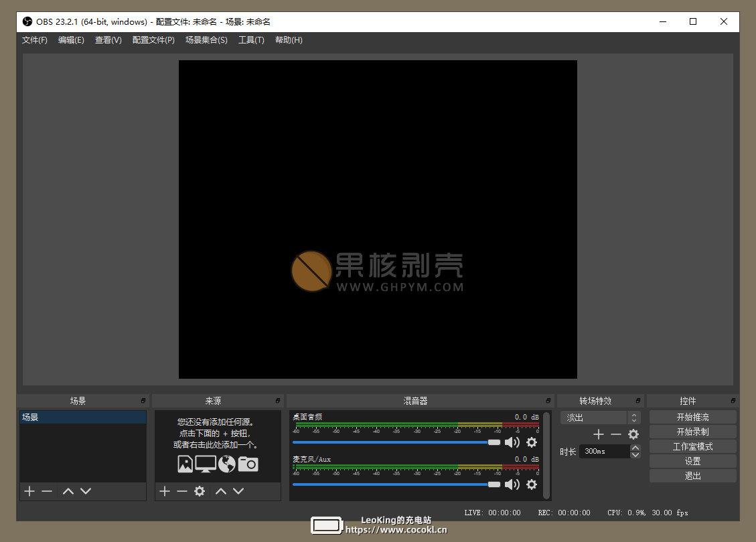Move the scene up with the arrow
This screenshot has width=756, height=542.
(x=68, y=491)
